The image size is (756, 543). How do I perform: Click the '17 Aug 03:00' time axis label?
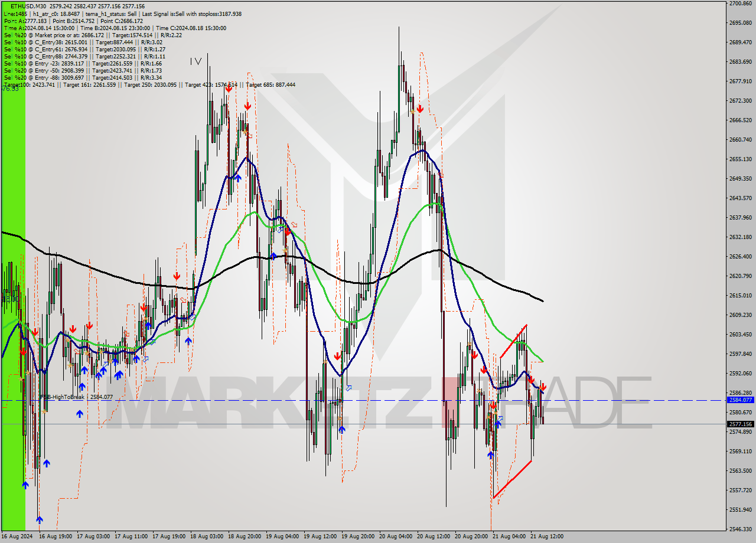pyautogui.click(x=93, y=537)
